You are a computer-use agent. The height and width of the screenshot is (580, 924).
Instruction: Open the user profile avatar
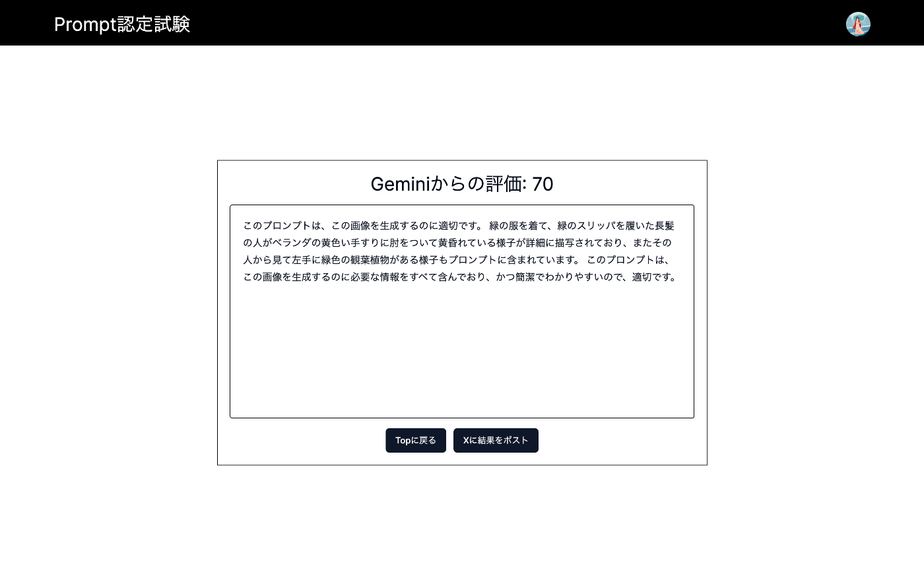[x=858, y=24]
